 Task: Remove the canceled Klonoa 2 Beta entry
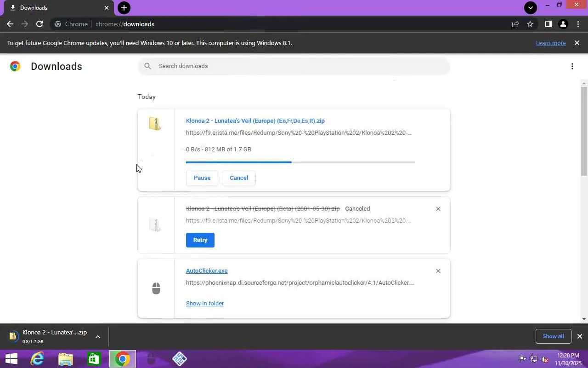click(x=438, y=209)
